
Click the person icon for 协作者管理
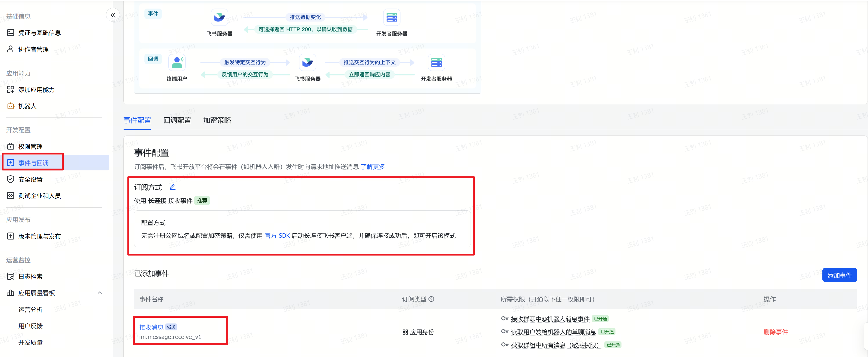tap(10, 49)
